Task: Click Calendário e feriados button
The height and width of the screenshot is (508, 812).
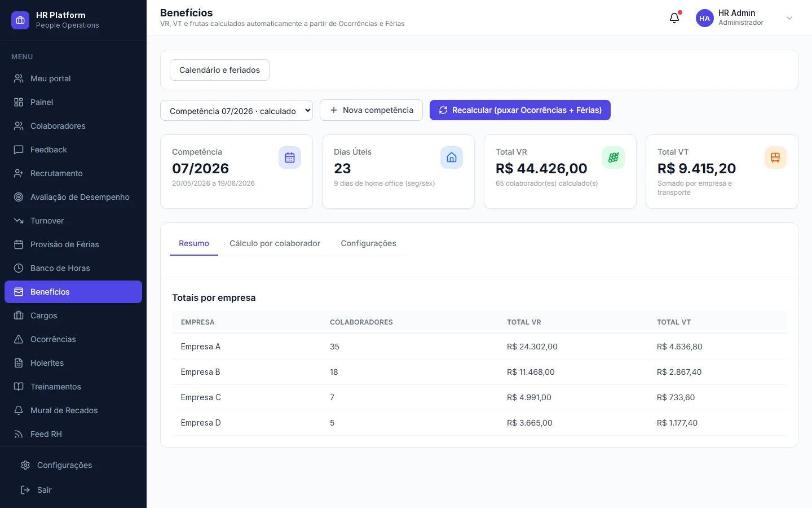Action: pos(219,70)
